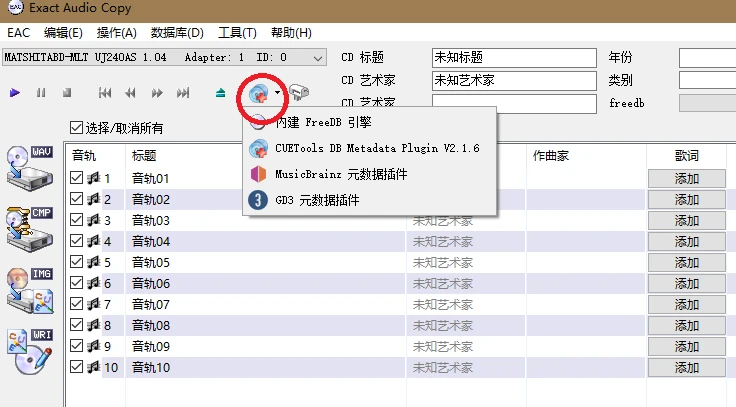Uncheck track 1 checkbox
Viewport: 736px width, 407px height.
coord(76,177)
